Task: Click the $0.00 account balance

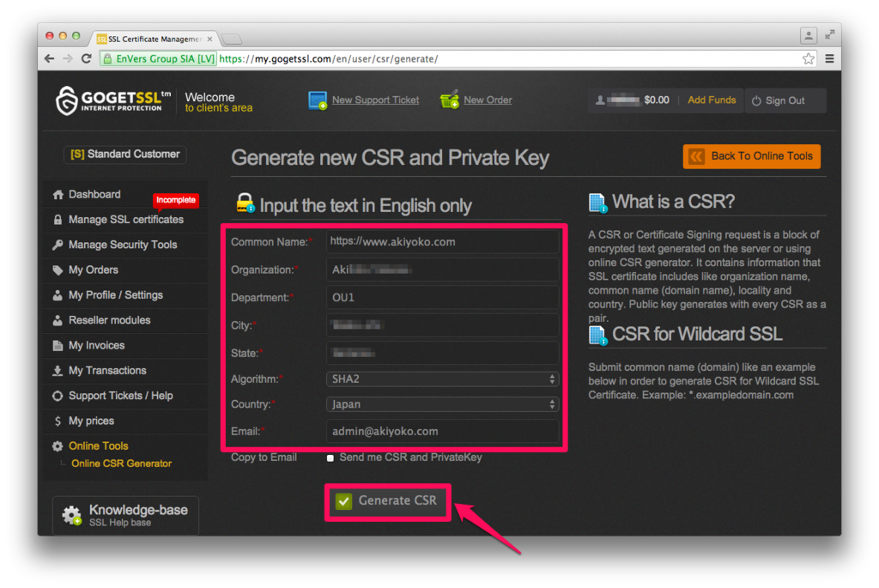Action: (656, 100)
